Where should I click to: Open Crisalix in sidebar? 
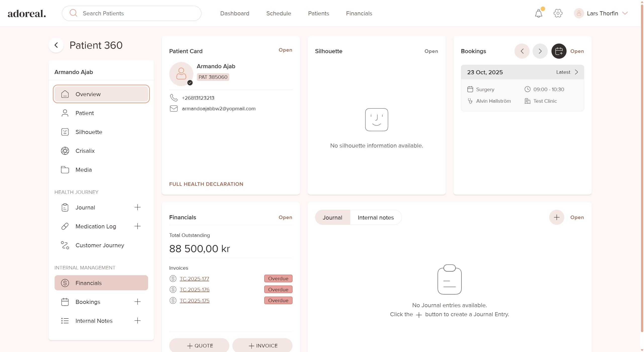coord(85,151)
